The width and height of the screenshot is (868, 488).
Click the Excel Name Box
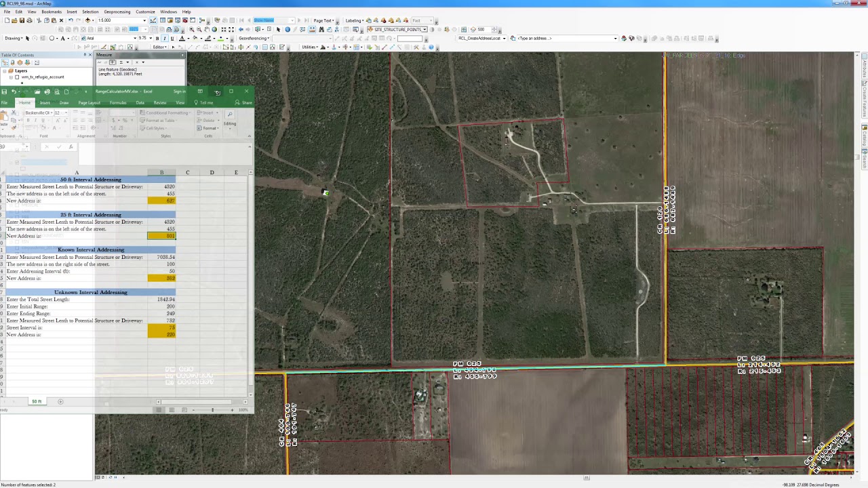14,146
